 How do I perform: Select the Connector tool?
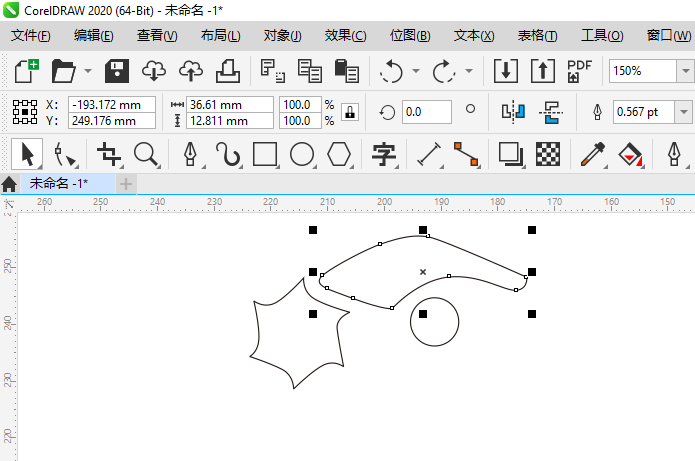click(x=466, y=154)
